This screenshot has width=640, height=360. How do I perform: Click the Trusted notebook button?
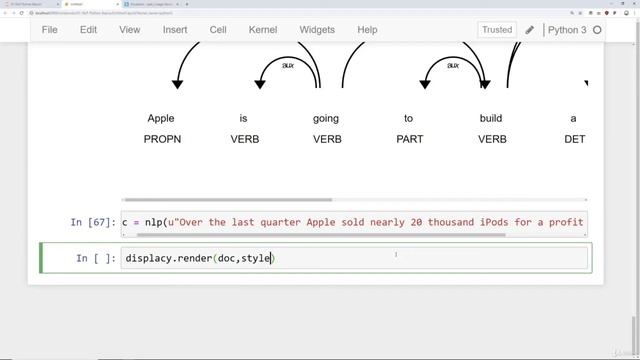(x=497, y=30)
